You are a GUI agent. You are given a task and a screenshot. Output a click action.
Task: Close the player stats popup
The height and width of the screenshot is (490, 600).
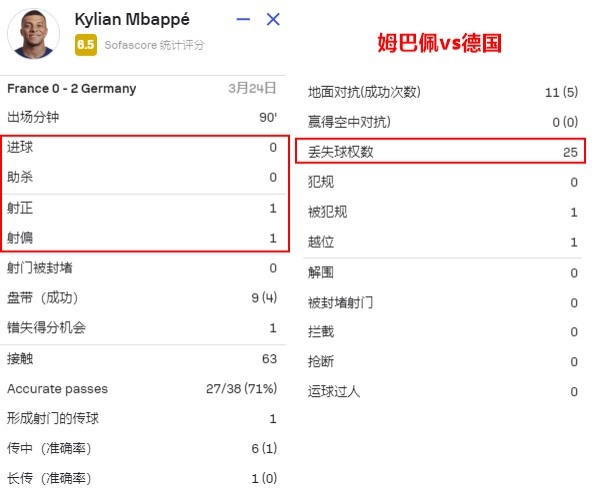tap(273, 19)
